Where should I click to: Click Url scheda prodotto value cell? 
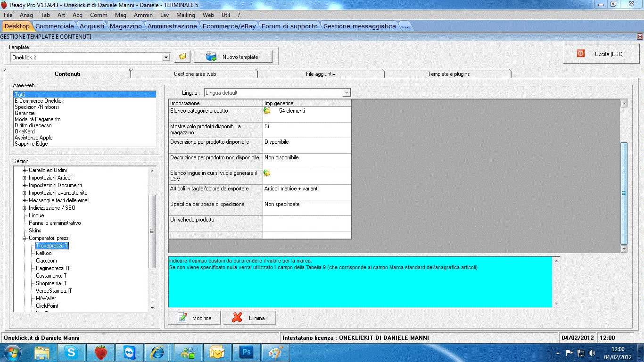coord(307,223)
